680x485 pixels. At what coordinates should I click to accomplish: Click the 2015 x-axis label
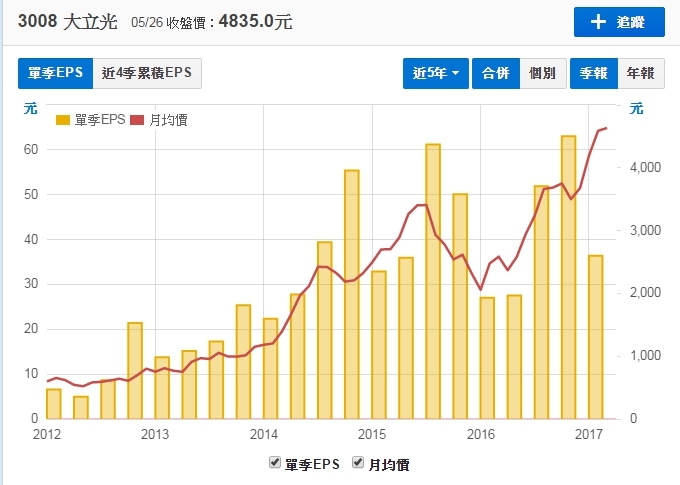coord(372,434)
